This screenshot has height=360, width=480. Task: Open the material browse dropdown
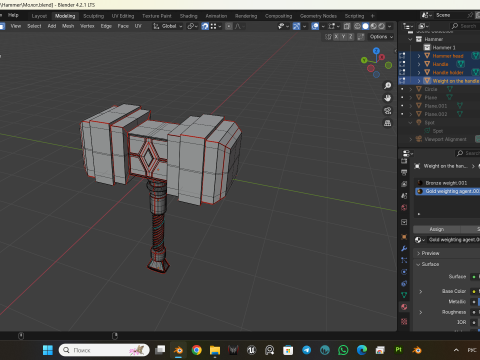tap(419, 240)
